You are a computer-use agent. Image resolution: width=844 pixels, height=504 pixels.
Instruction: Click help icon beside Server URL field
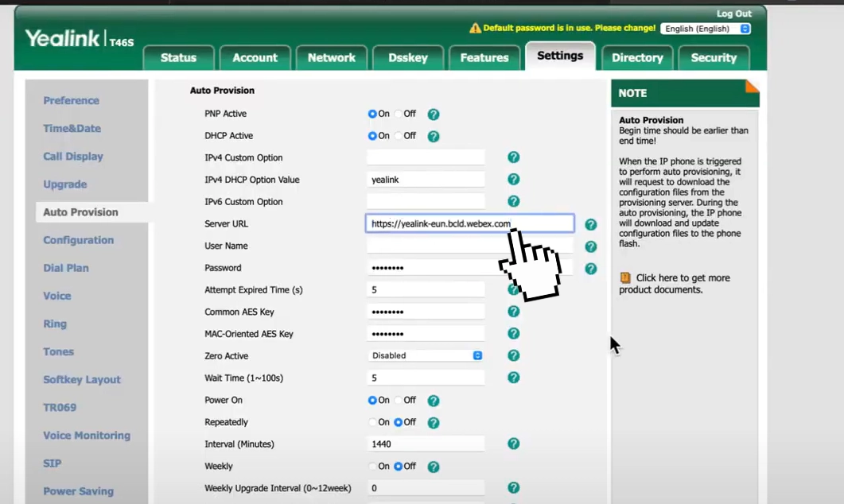590,224
